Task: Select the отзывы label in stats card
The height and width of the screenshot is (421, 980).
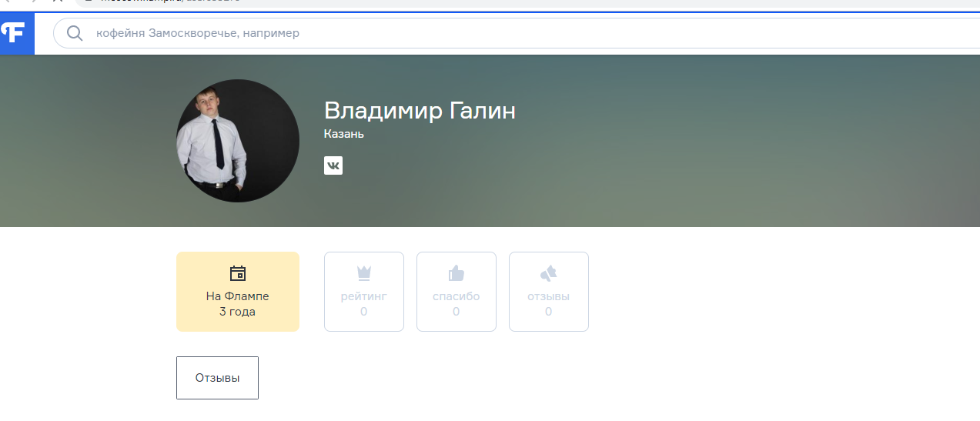Action: tap(548, 296)
